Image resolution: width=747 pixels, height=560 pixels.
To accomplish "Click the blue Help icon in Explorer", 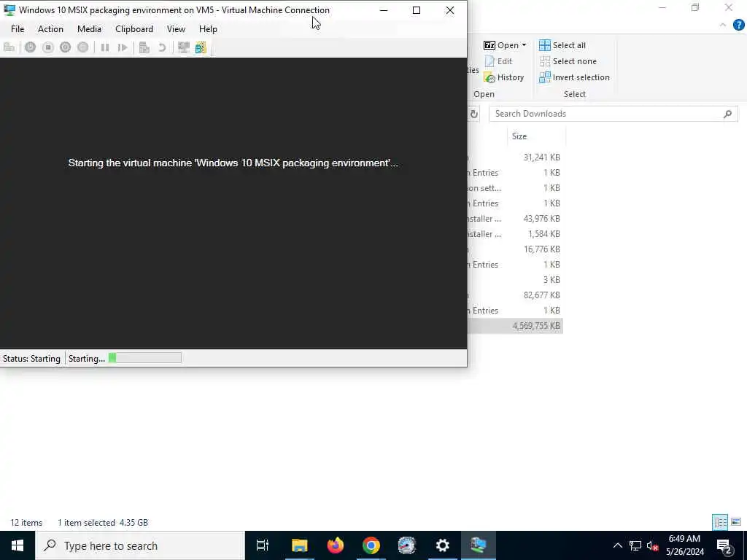I will pos(738,26).
